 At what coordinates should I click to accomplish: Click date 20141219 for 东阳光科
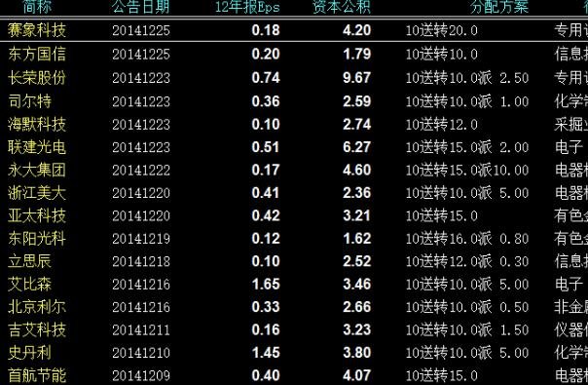(141, 239)
